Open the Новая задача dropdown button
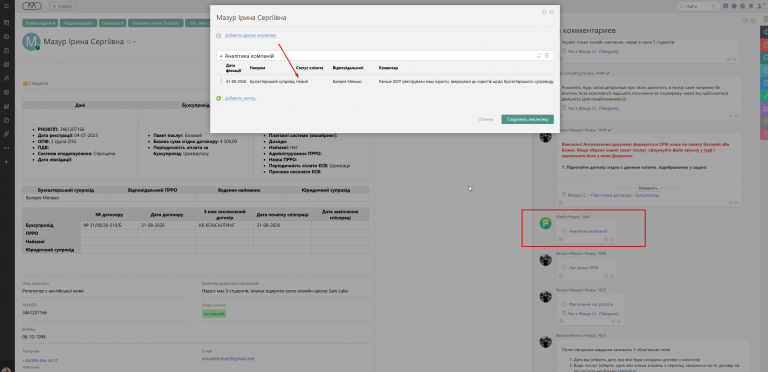The image size is (768, 372). 40,23
